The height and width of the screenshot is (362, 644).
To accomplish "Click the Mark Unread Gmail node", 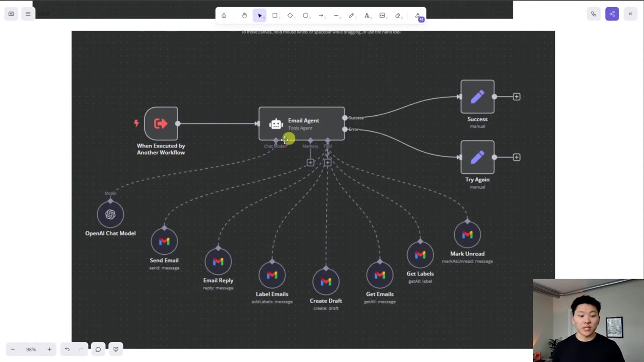I will click(467, 235).
